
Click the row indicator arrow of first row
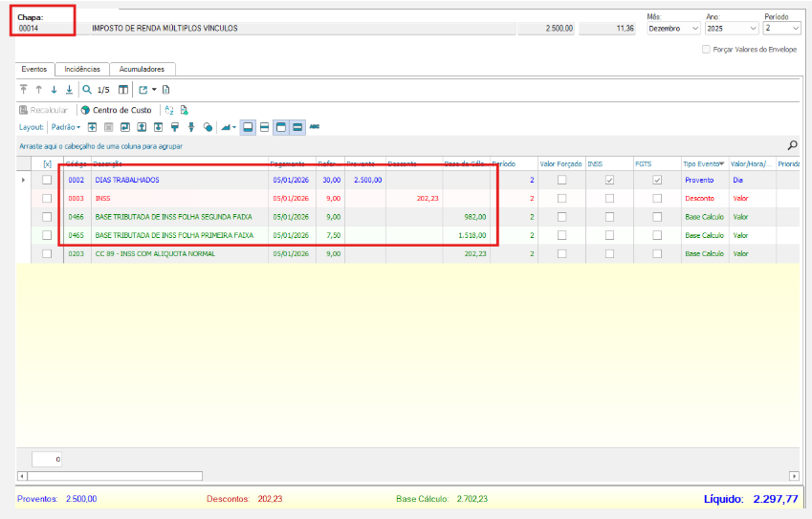[x=23, y=180]
